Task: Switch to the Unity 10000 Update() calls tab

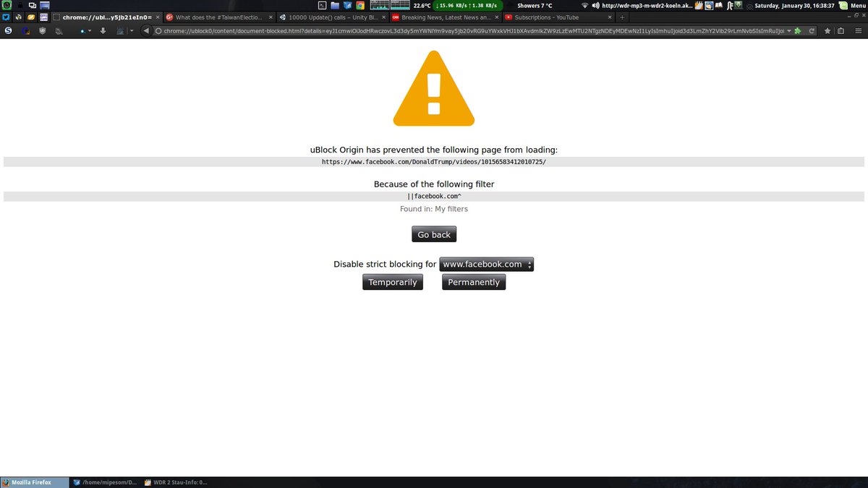Action: click(333, 17)
